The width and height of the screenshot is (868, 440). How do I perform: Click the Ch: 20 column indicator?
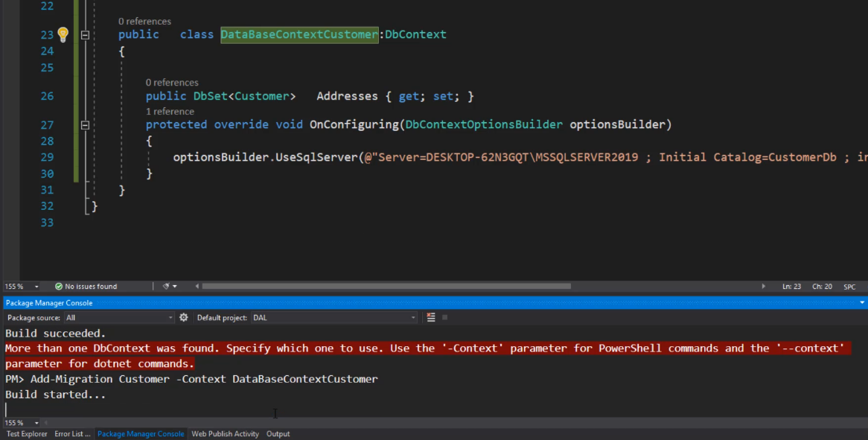coord(822,287)
